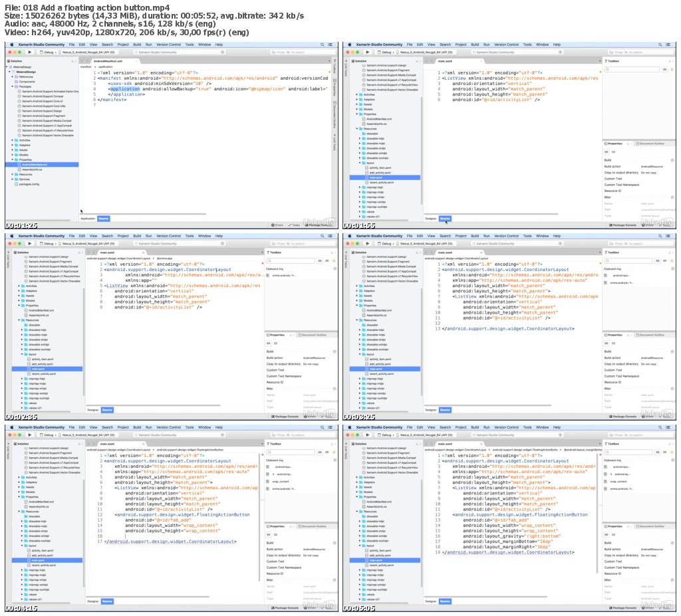Collapse Clipboard ring section in the 00:05:05 Toolbox
This screenshot has width=681, height=616.
coord(673,460)
